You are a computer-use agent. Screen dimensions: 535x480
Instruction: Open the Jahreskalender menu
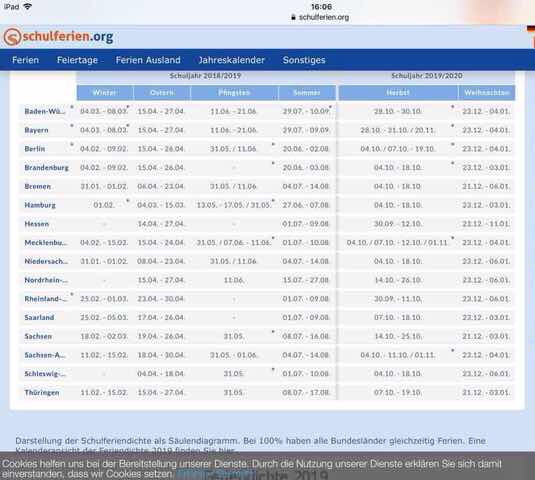point(232,60)
